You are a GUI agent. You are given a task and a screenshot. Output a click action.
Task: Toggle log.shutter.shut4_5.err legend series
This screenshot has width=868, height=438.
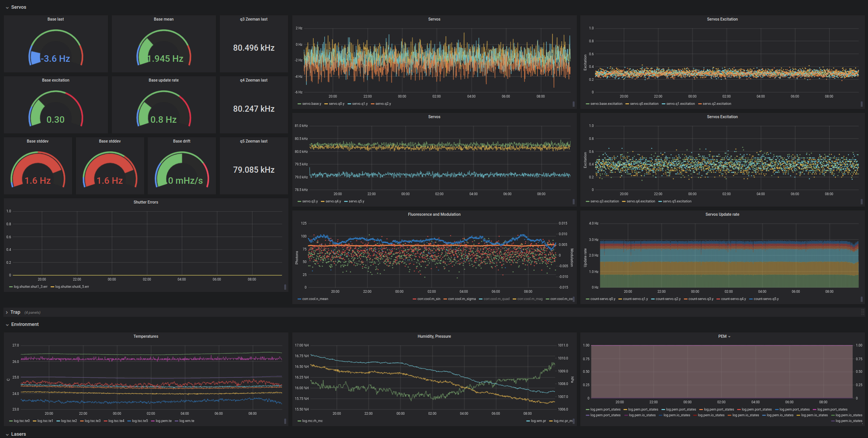[x=72, y=287]
